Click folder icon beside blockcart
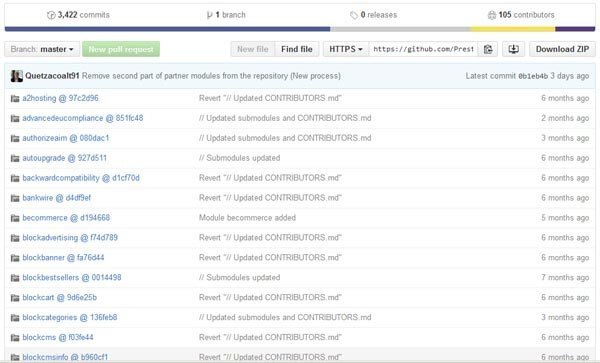 [x=15, y=298]
